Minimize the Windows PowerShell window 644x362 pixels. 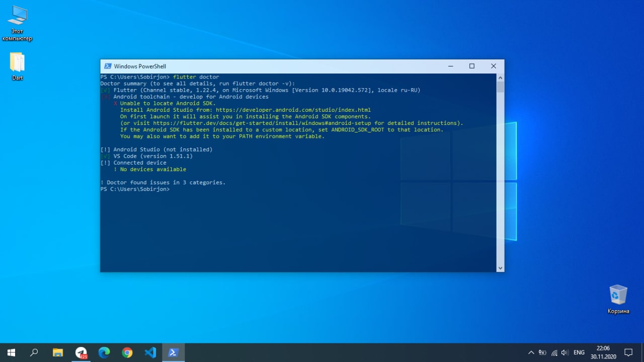(x=450, y=66)
